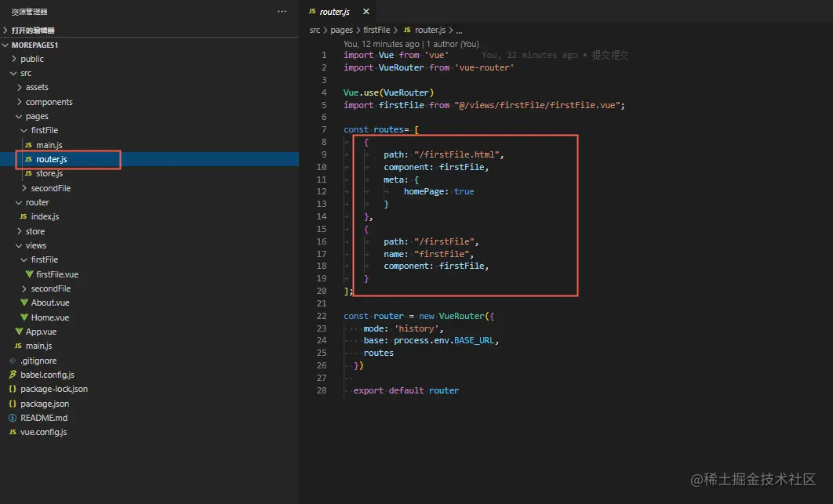Click the 资源管理器 panel title
This screenshot has height=504, width=833.
tap(30, 11)
